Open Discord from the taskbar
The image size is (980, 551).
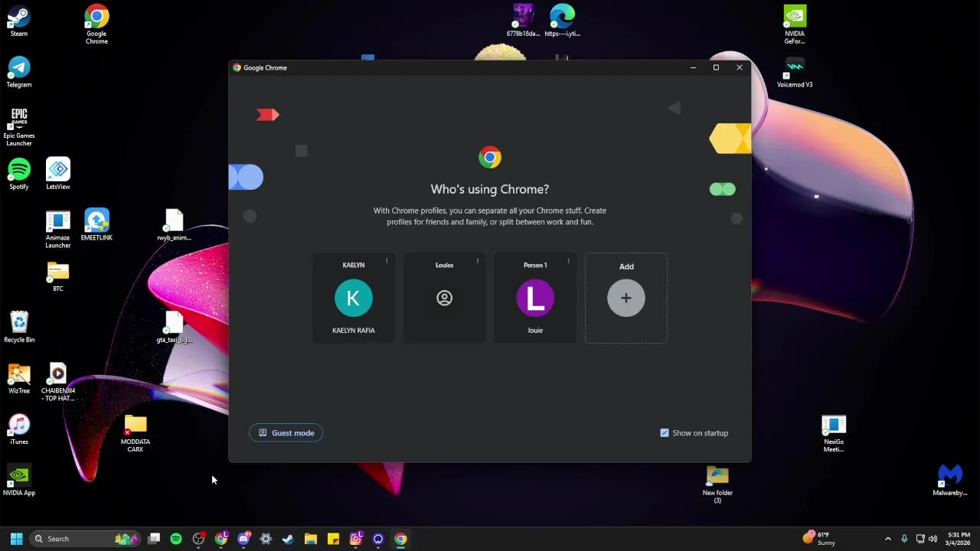243,539
